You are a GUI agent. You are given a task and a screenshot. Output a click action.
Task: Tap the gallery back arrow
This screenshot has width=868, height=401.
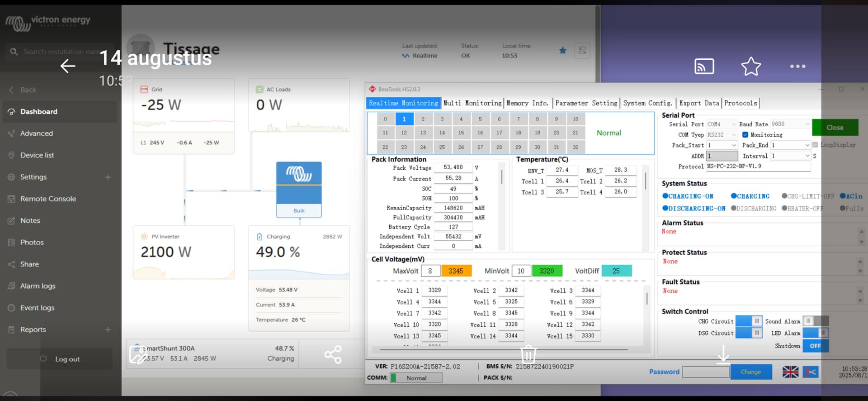68,66
